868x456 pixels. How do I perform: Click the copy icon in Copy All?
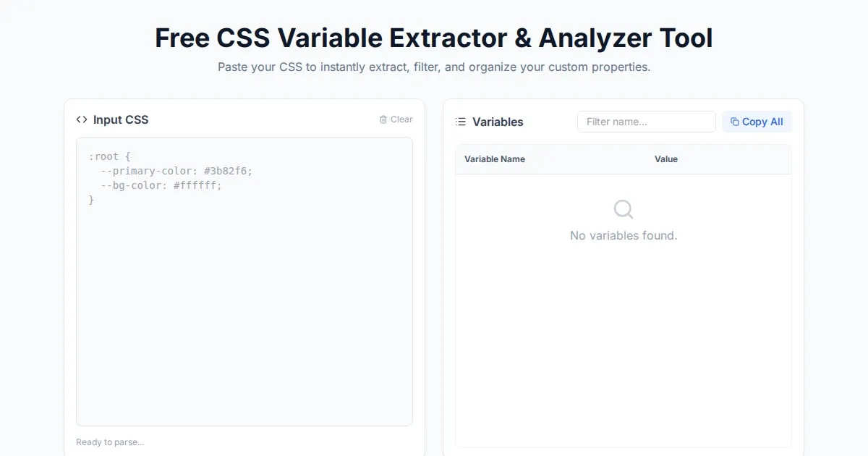coord(735,122)
